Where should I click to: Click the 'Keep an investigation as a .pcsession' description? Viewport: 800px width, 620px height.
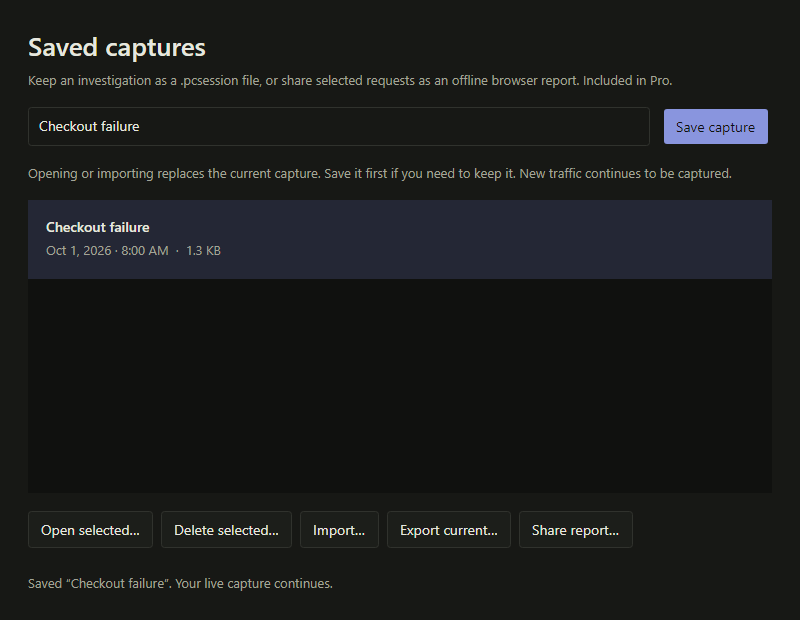(350, 81)
